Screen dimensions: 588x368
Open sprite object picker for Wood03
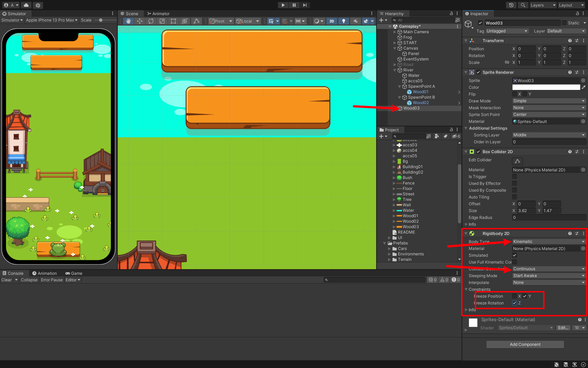(583, 80)
